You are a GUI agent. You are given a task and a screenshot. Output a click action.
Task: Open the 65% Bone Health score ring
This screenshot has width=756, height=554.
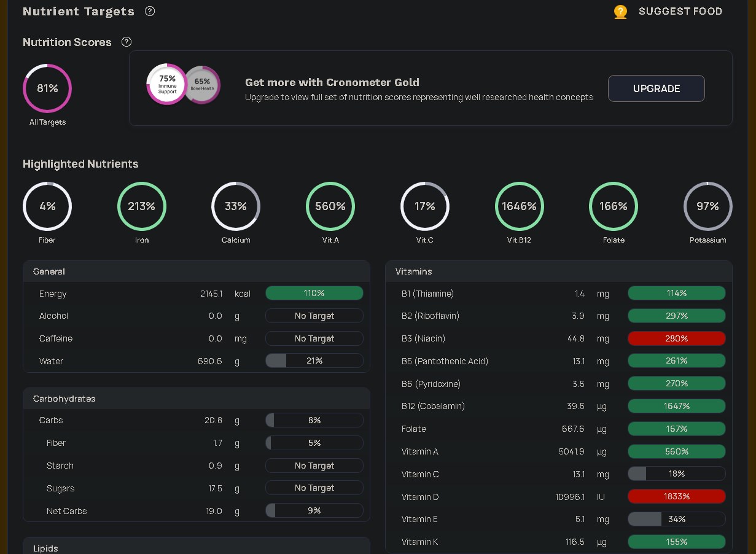(x=202, y=85)
